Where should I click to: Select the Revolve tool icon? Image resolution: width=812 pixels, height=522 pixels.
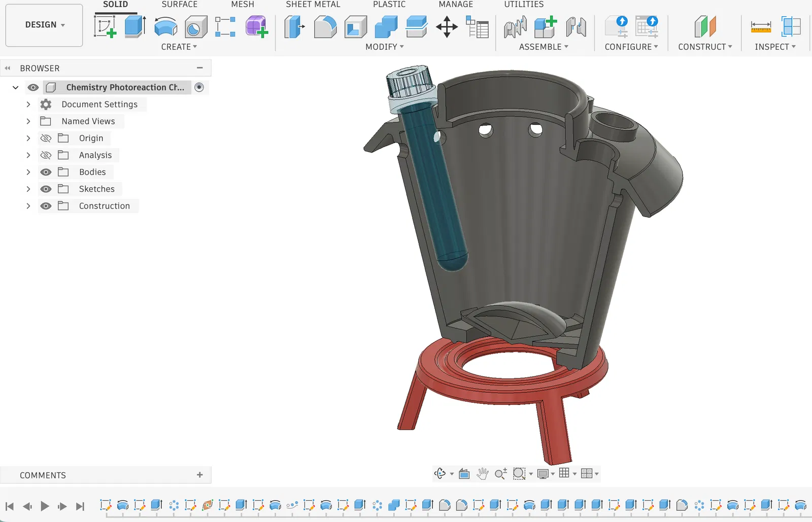(165, 26)
